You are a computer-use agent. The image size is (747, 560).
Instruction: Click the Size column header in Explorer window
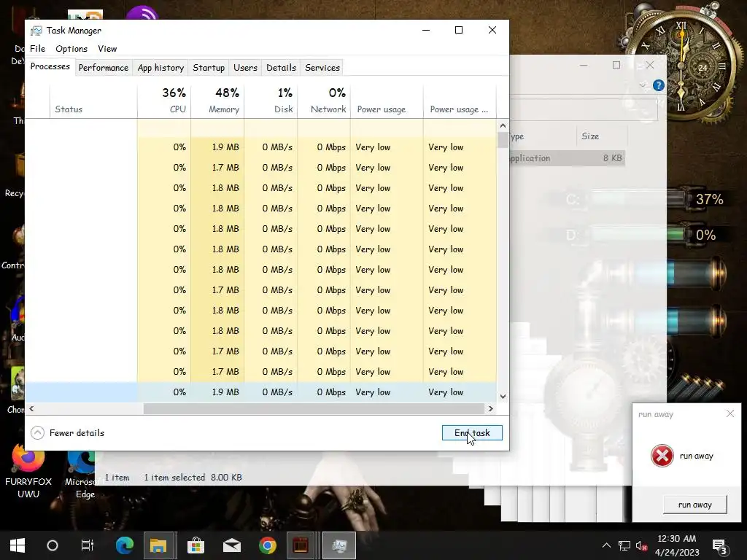pos(601,136)
